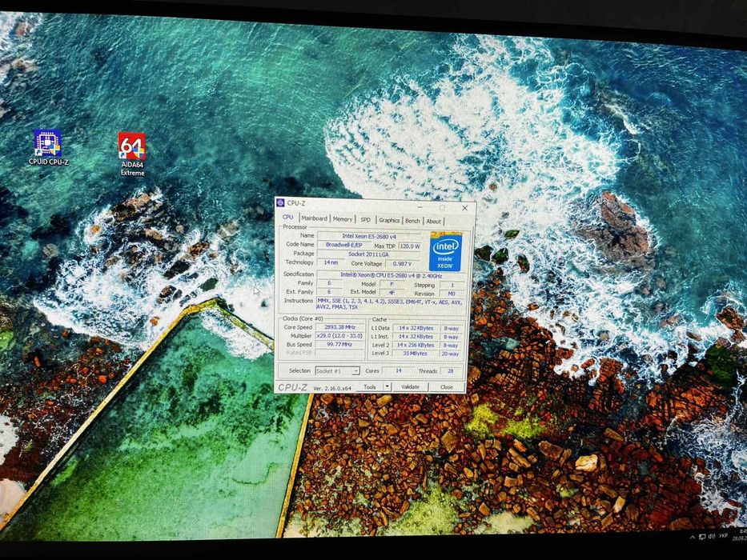Minimize the CPU-Z window
The height and width of the screenshot is (560, 747).
[420, 207]
